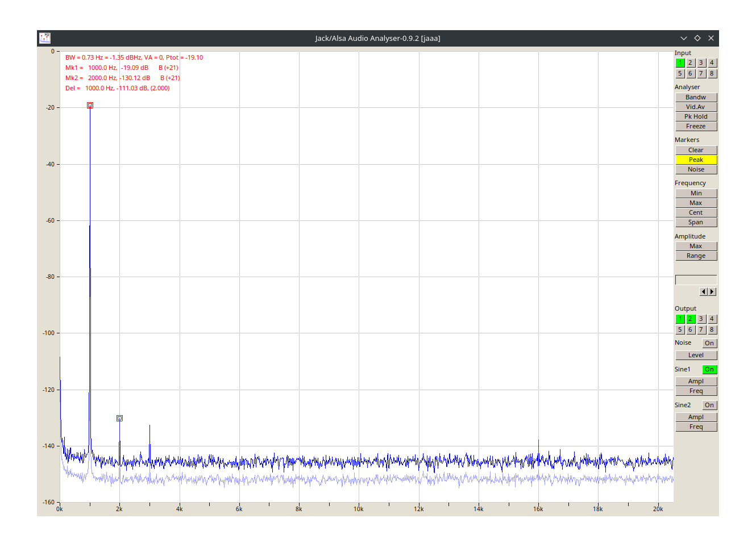
Task: Click the Frequency Min button
Action: [x=696, y=193]
